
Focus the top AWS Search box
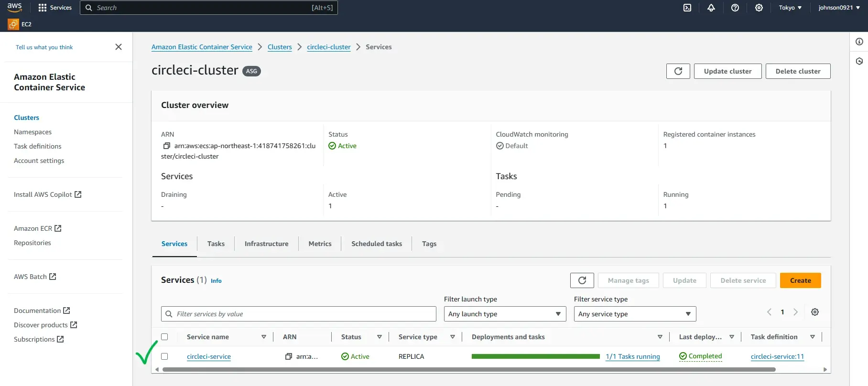tap(209, 8)
